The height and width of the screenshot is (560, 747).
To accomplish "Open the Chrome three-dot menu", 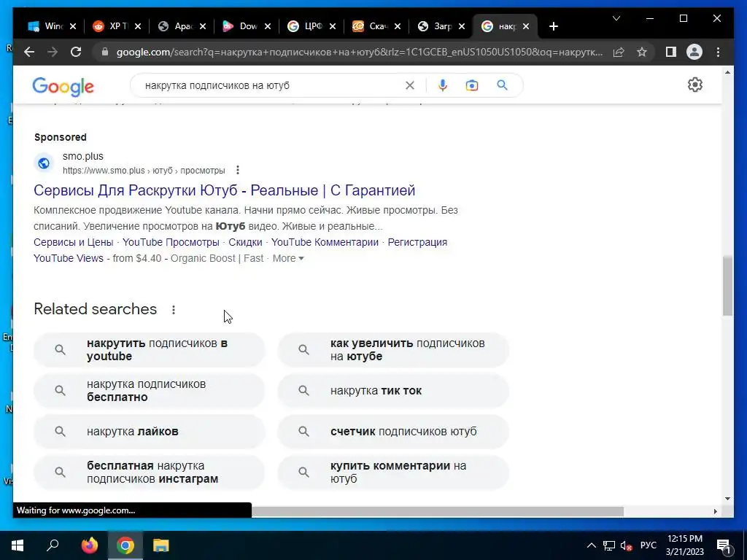I will (x=718, y=52).
